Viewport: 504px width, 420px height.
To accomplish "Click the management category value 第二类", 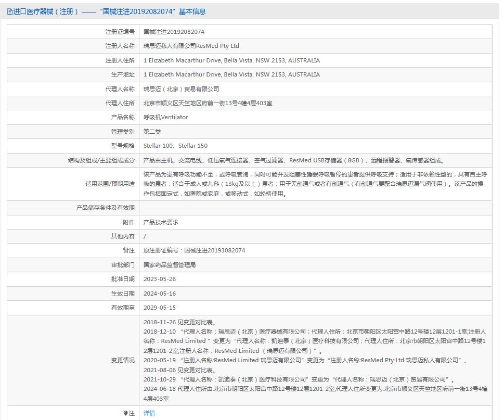I will click(x=152, y=132).
